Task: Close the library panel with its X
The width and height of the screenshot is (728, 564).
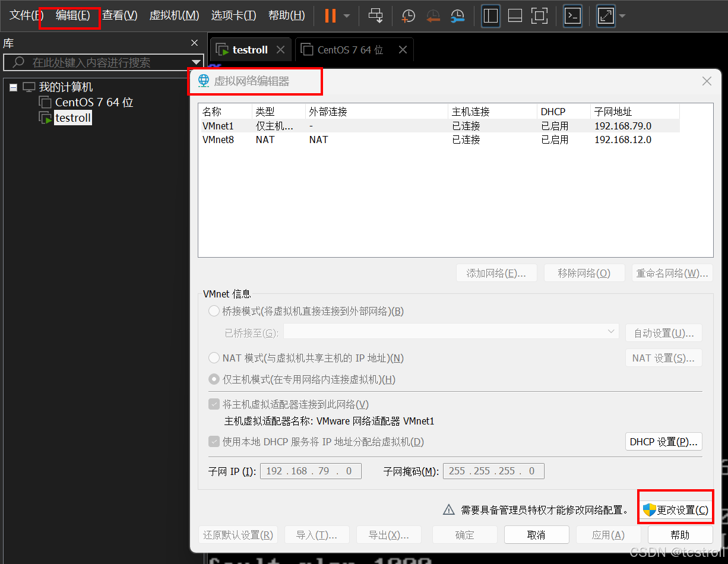Action: coord(194,43)
